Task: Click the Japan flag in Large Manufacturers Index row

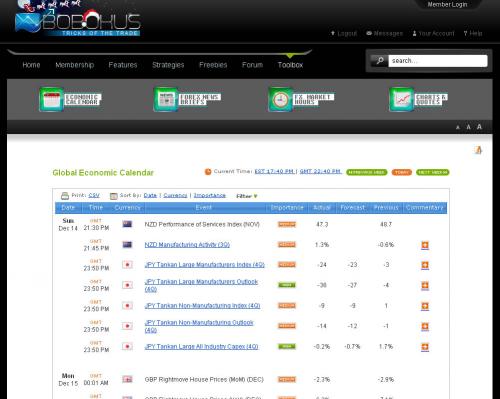Action: pyautogui.click(x=127, y=265)
